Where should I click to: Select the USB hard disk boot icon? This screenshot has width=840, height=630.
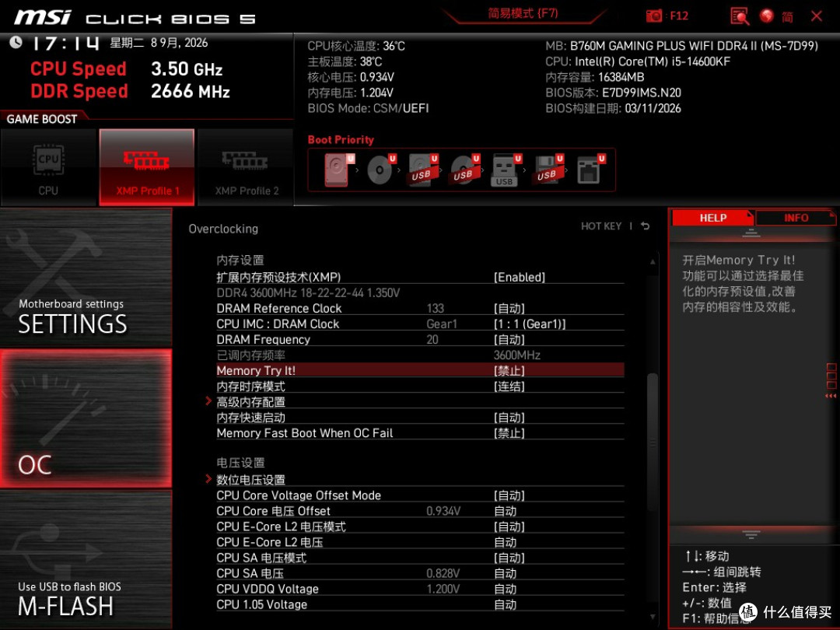pyautogui.click(x=422, y=170)
